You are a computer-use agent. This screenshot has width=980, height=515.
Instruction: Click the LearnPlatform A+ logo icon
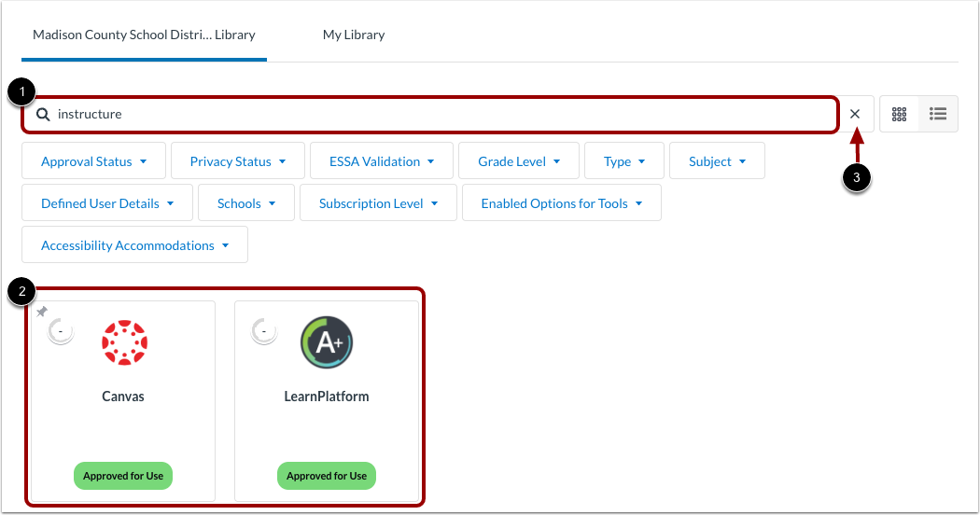click(327, 342)
